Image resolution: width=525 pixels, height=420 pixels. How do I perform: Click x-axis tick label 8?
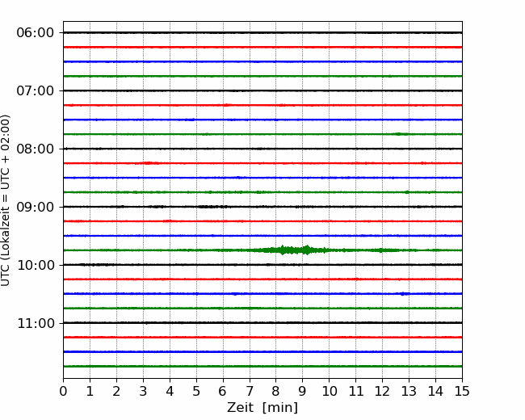276,391
